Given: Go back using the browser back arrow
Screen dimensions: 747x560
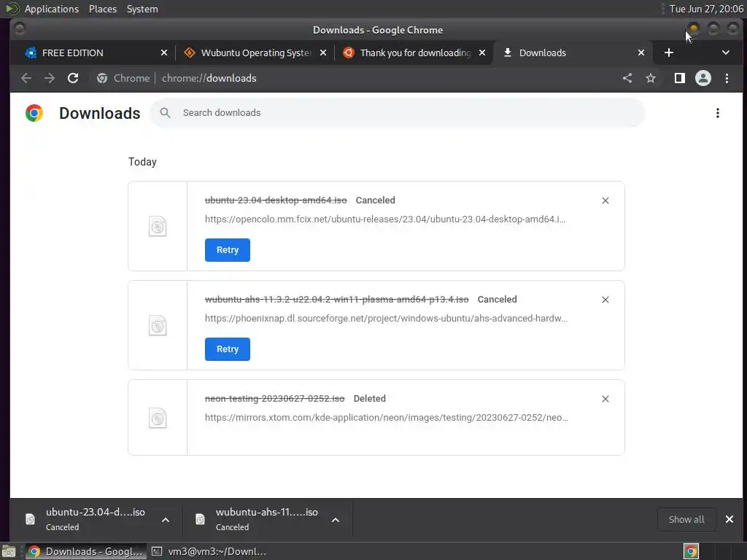Looking at the screenshot, I should tap(26, 78).
